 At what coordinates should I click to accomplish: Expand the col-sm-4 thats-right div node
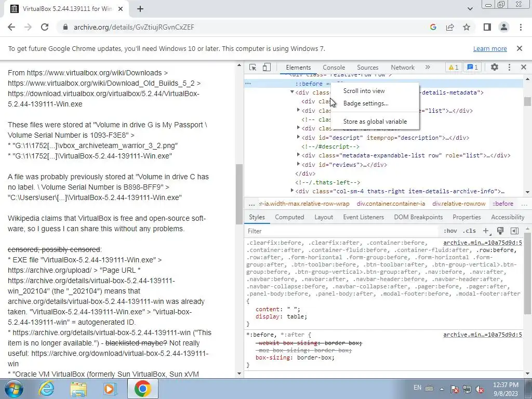coord(292,191)
